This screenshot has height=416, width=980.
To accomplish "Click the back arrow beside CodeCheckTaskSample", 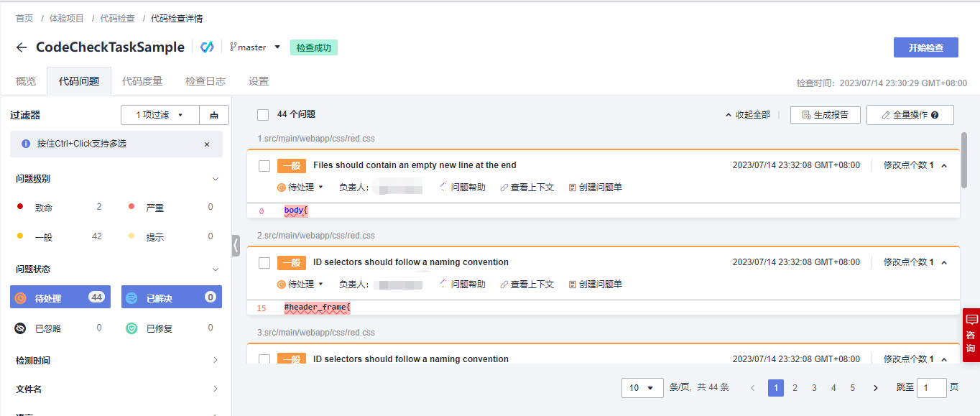I will pyautogui.click(x=22, y=47).
